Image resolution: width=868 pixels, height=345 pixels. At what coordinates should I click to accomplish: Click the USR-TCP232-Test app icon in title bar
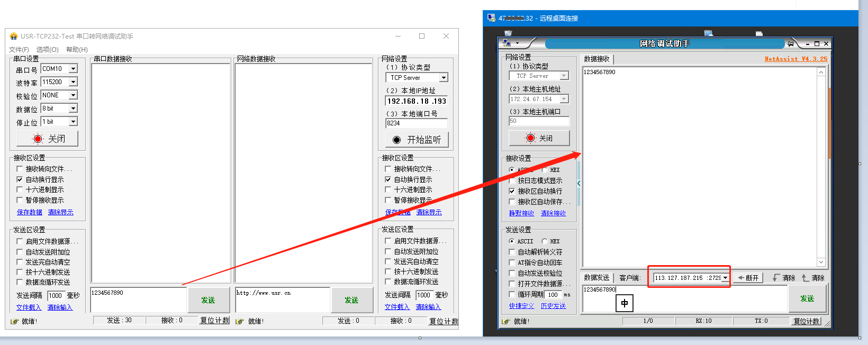coord(14,36)
